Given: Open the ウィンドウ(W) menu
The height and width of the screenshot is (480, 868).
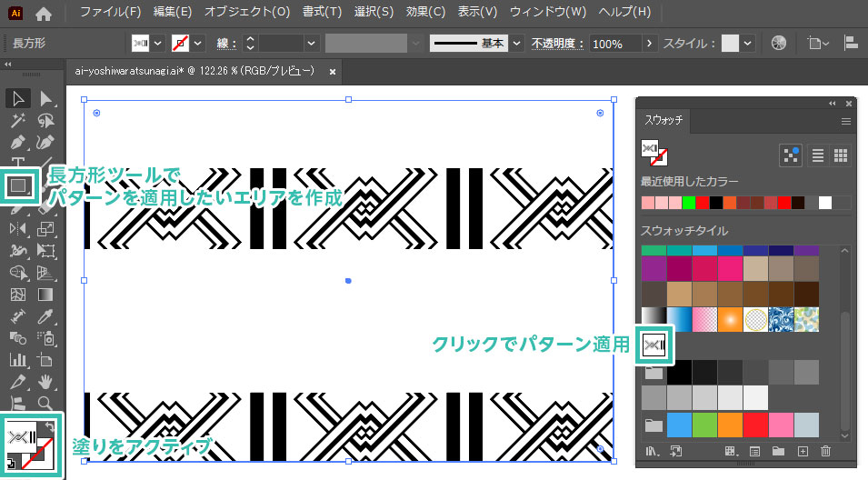Looking at the screenshot, I should (x=547, y=13).
